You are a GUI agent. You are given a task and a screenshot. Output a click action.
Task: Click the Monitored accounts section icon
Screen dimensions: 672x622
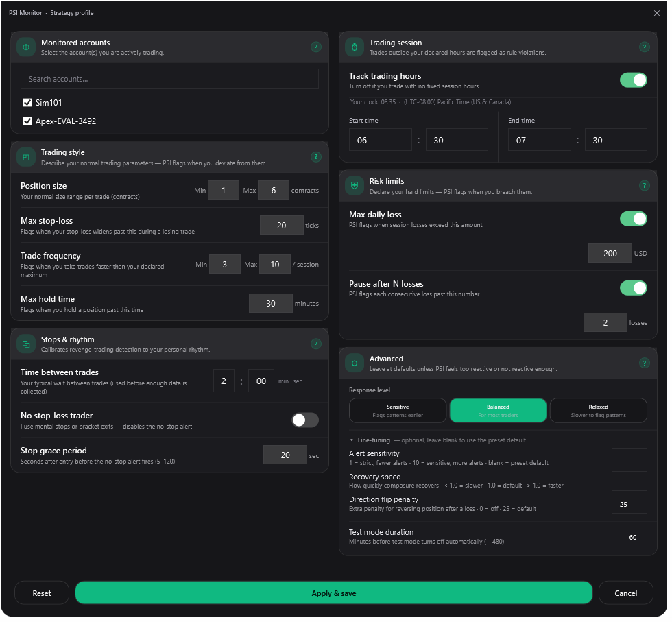pos(26,47)
